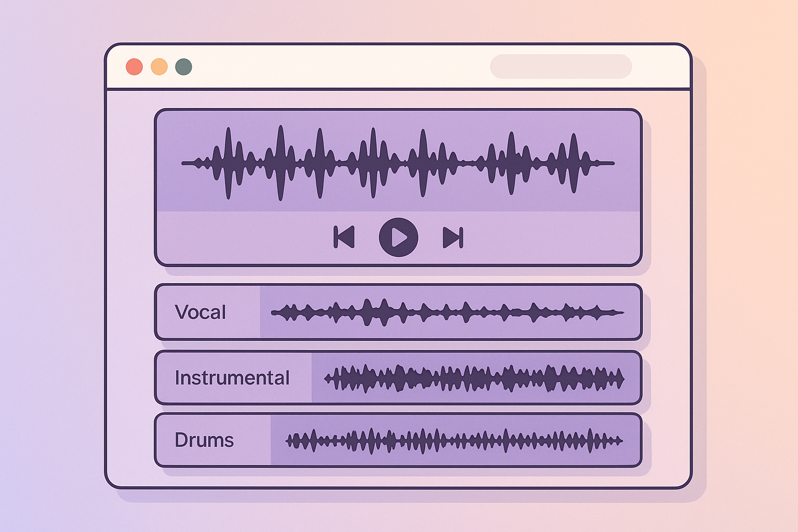Click the red close dot

pos(134,66)
